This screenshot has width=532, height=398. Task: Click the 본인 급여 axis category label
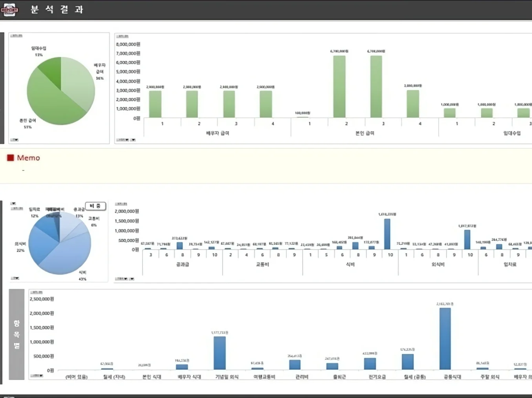pos(365,133)
